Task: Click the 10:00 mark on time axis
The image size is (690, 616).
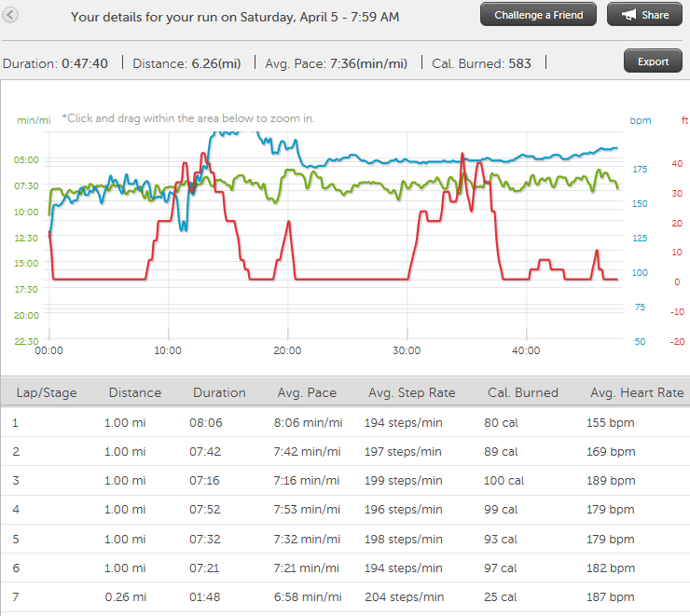Action: click(168, 350)
